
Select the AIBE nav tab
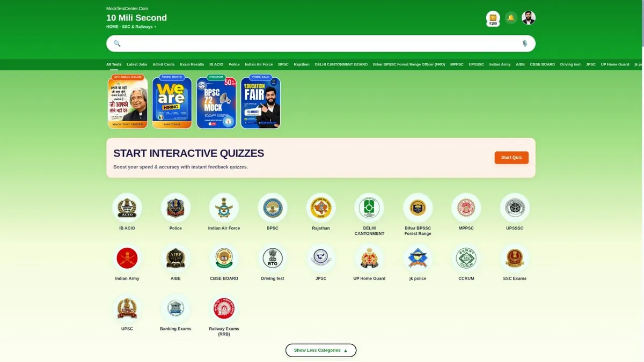(x=521, y=64)
